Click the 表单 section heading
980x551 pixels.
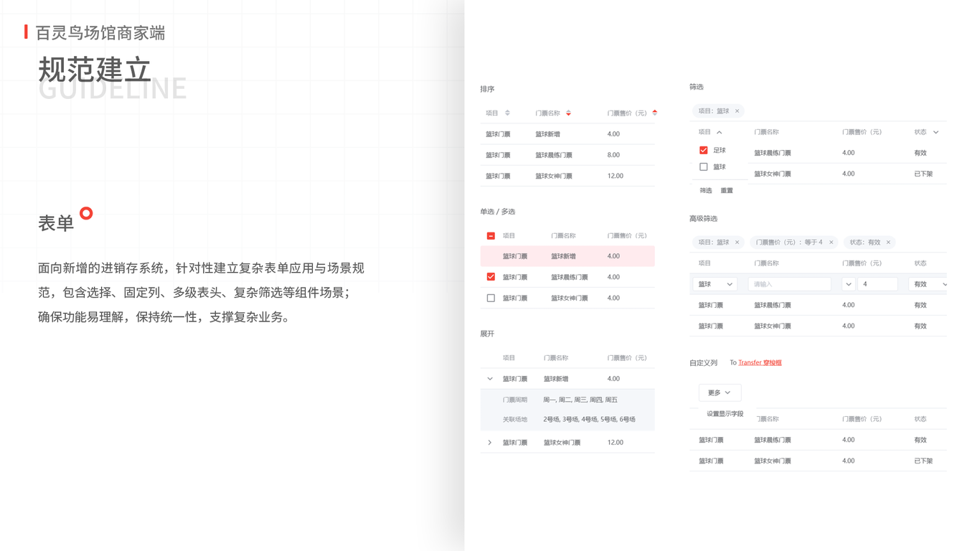coord(56,224)
